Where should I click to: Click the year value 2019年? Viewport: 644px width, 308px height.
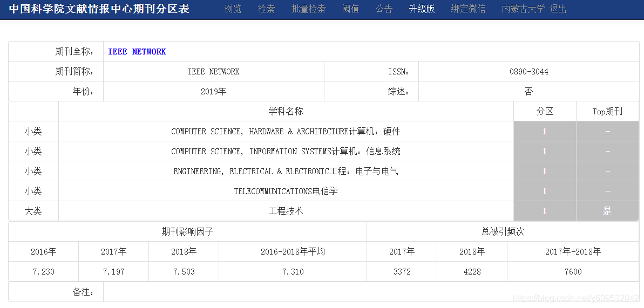[214, 91]
